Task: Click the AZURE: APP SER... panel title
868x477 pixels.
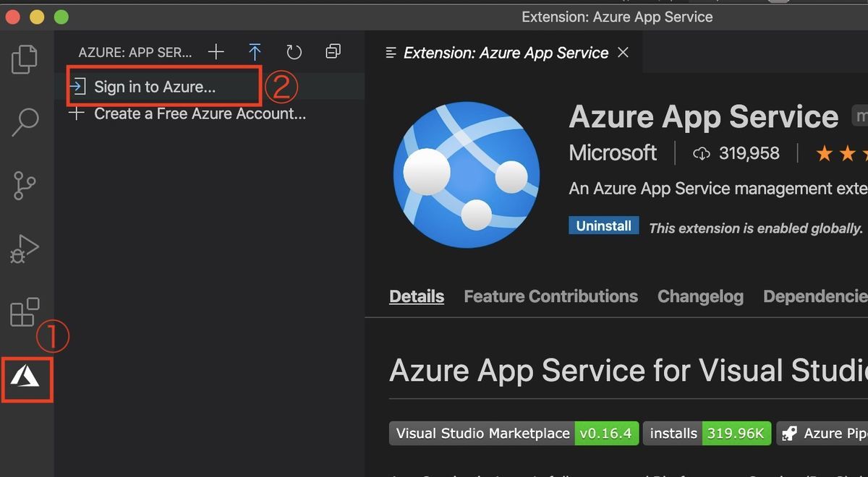Action: [x=135, y=53]
